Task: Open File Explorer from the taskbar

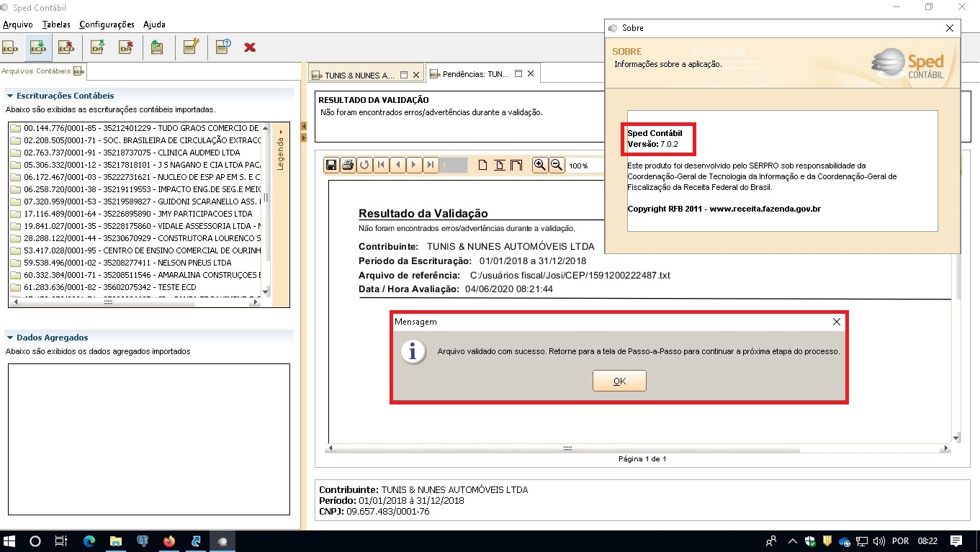Action: coord(115,541)
